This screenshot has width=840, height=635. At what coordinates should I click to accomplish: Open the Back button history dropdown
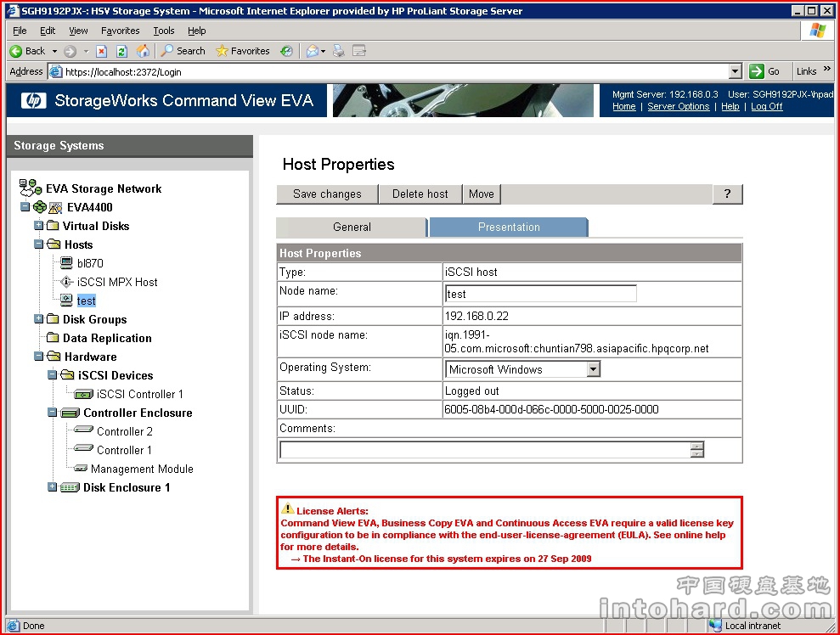(54, 52)
